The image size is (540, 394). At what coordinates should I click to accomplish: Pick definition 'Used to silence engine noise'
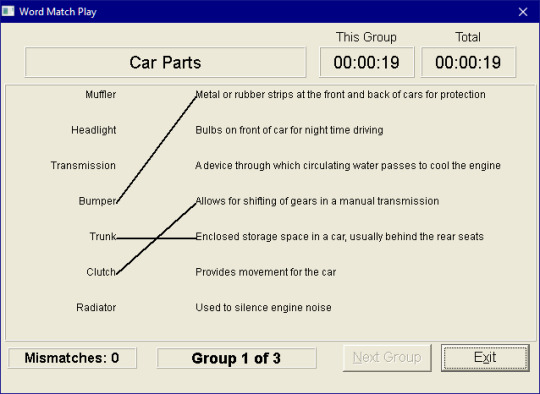(x=263, y=307)
